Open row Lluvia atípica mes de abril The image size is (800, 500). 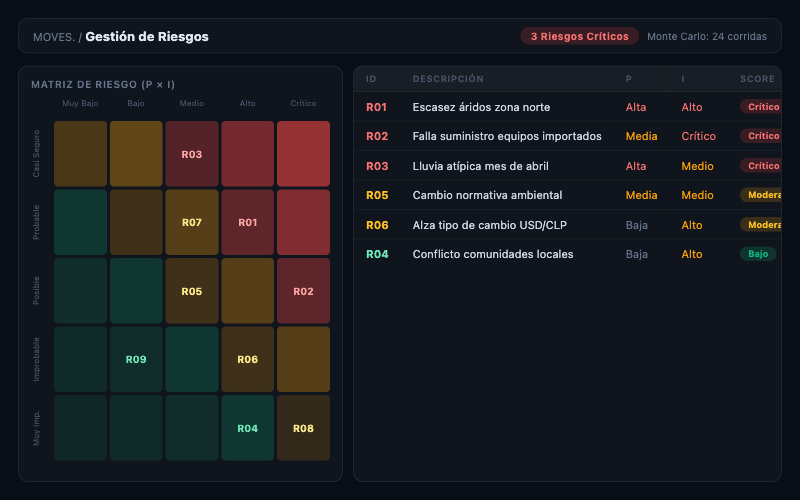[x=567, y=165]
